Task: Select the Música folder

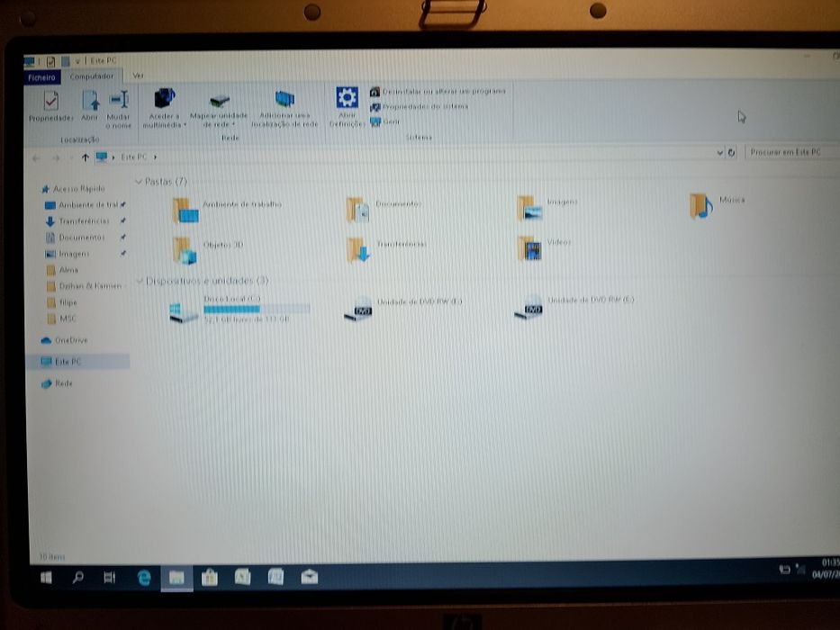Action: click(718, 206)
